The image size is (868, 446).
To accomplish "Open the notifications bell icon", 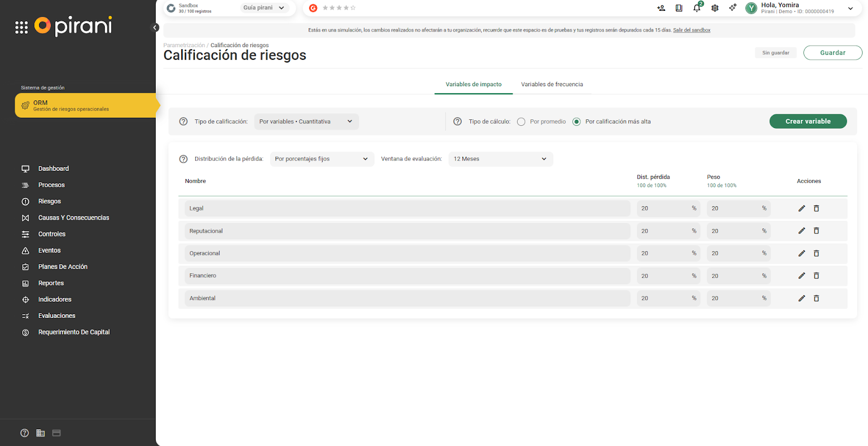I will [x=697, y=8].
